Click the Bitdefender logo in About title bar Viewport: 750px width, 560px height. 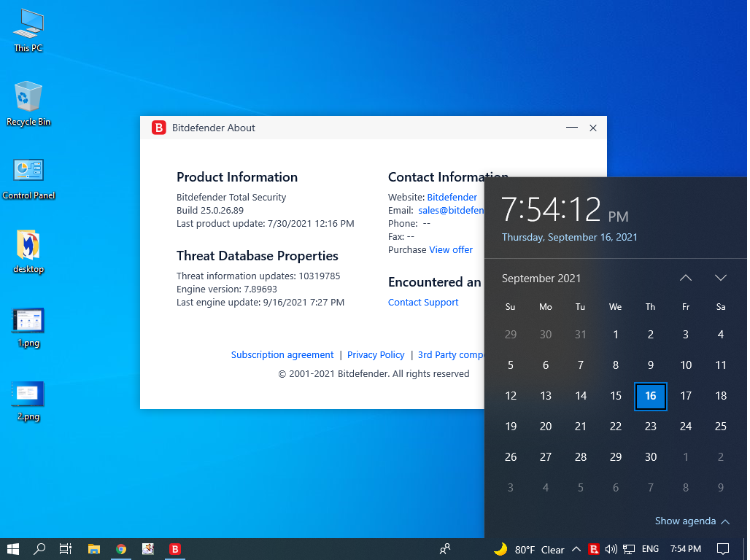click(158, 128)
